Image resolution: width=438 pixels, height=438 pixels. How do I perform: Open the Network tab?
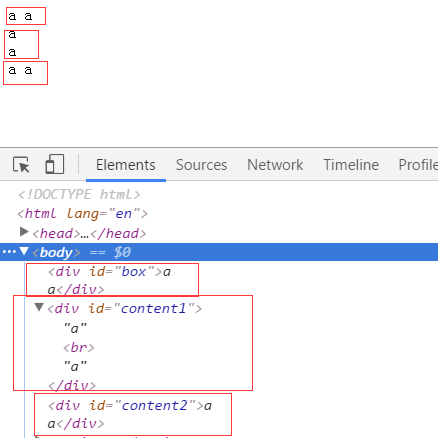point(275,165)
